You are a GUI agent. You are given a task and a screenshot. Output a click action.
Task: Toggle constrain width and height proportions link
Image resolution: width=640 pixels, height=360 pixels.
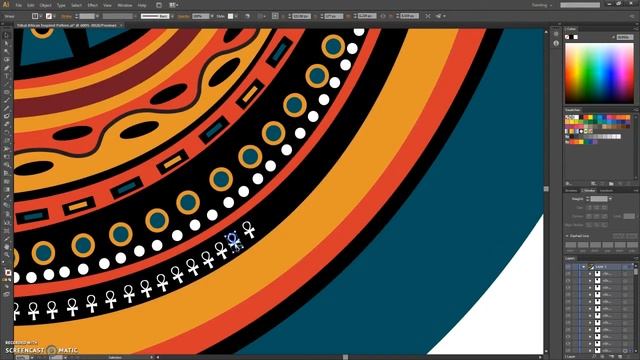point(383,16)
